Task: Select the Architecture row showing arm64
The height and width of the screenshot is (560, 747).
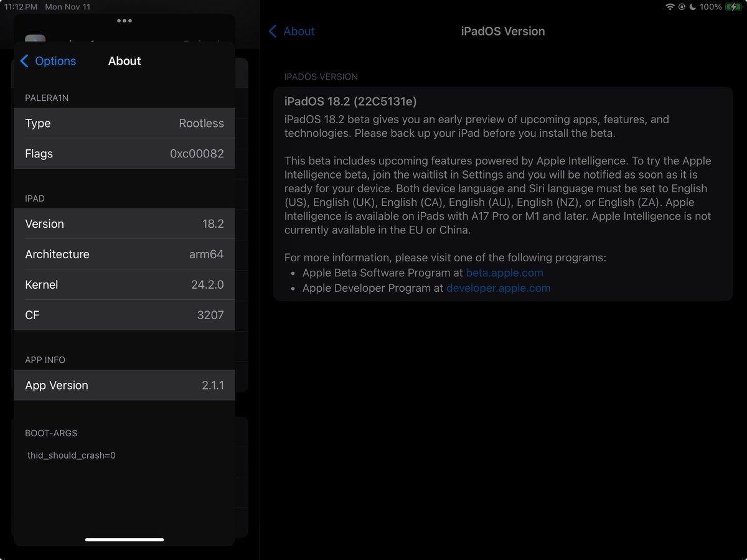Action: [x=125, y=254]
